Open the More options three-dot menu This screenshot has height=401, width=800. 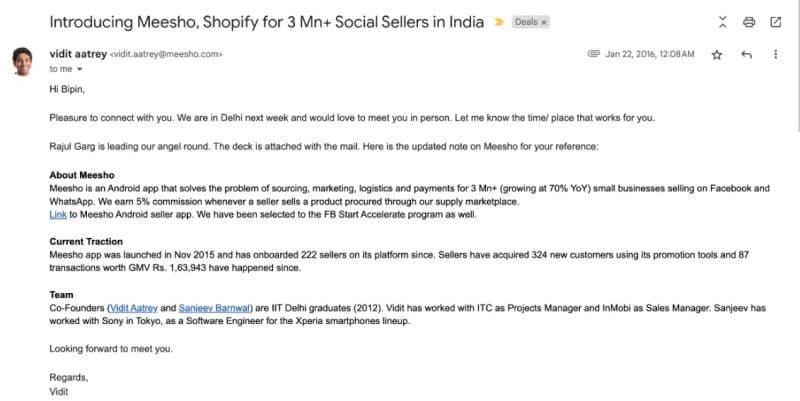tap(775, 55)
